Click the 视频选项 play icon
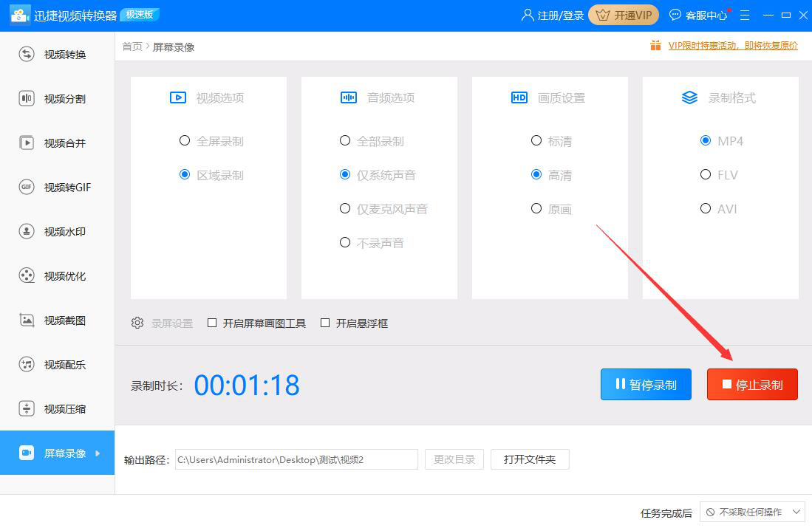 pyautogui.click(x=178, y=97)
